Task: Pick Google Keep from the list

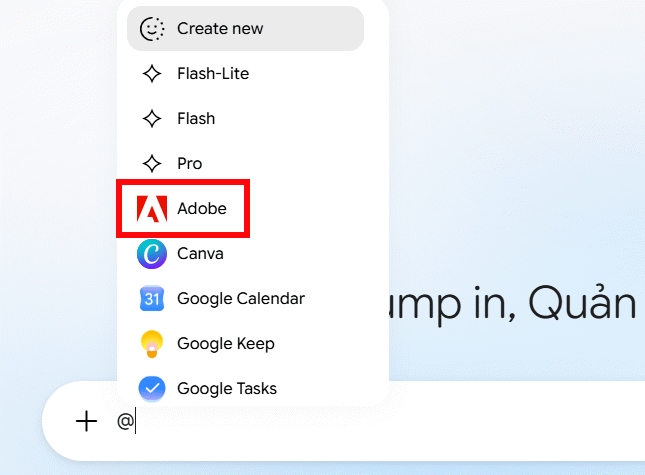Action: pos(245,344)
